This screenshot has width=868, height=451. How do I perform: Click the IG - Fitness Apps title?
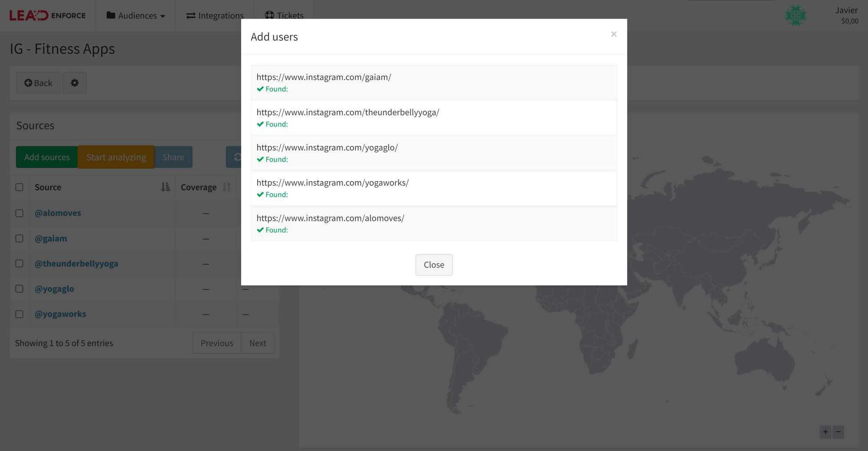click(x=62, y=49)
